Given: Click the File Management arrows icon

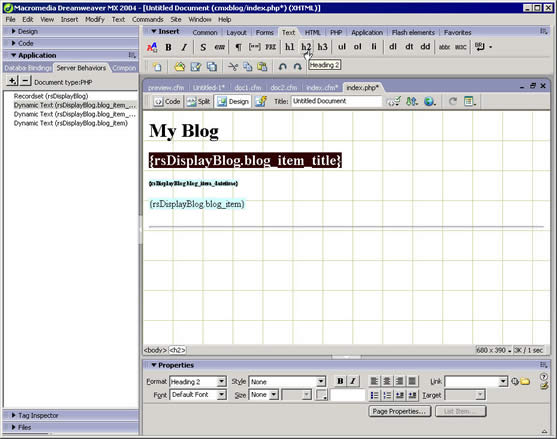Looking at the screenshot, I should (412, 102).
